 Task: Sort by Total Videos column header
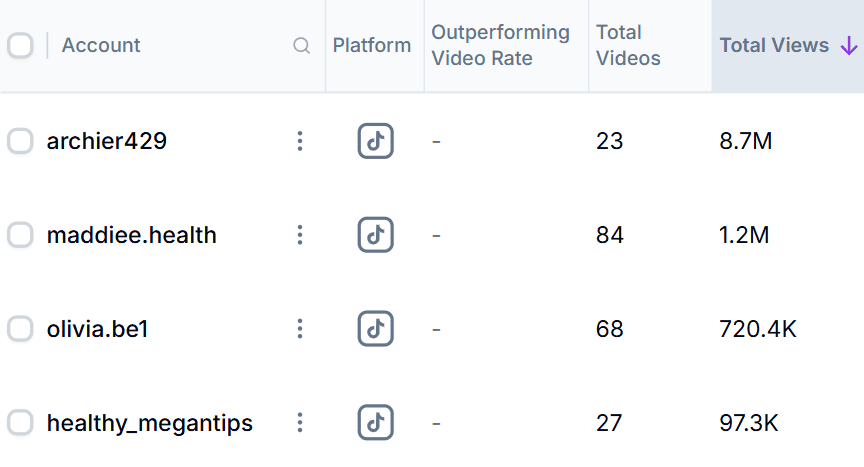[628, 46]
